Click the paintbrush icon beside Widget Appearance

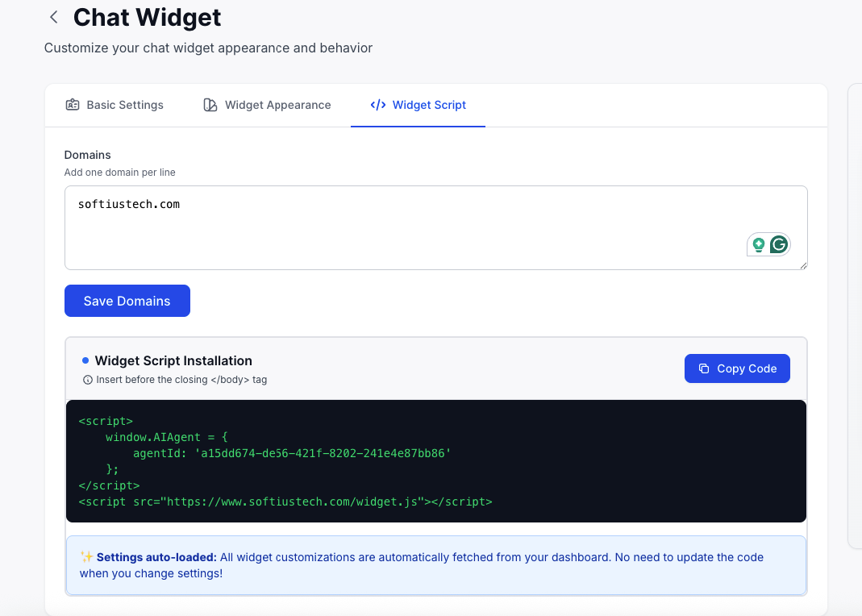(210, 105)
